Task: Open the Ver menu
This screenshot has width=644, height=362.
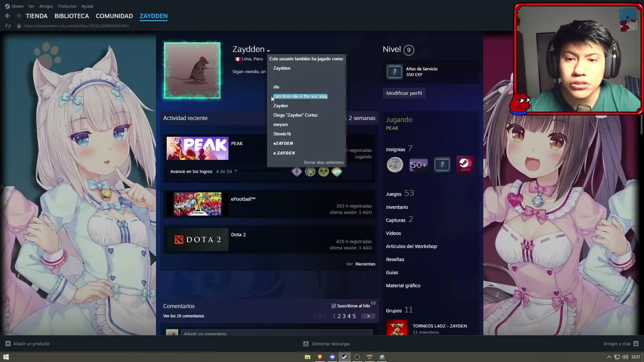Action: pos(32,6)
